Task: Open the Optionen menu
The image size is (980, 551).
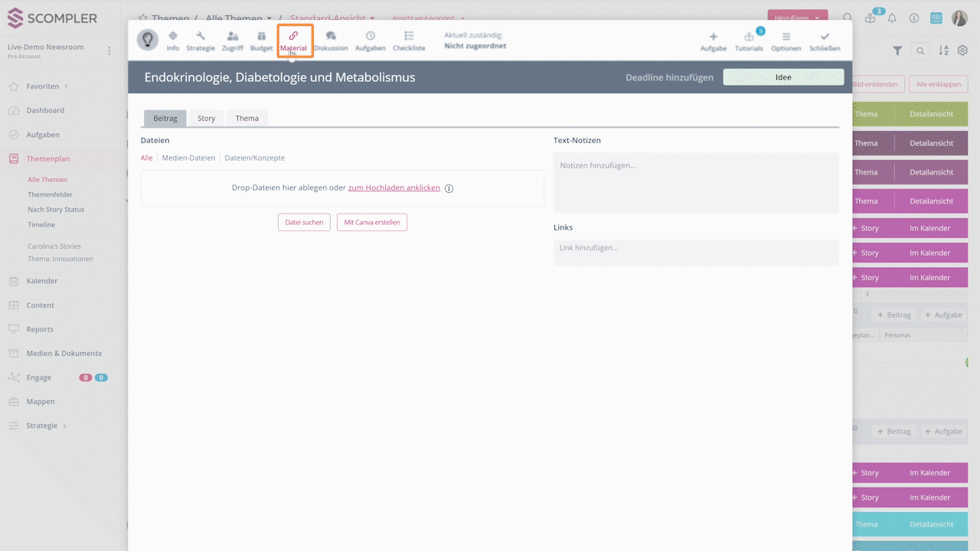Action: click(786, 37)
